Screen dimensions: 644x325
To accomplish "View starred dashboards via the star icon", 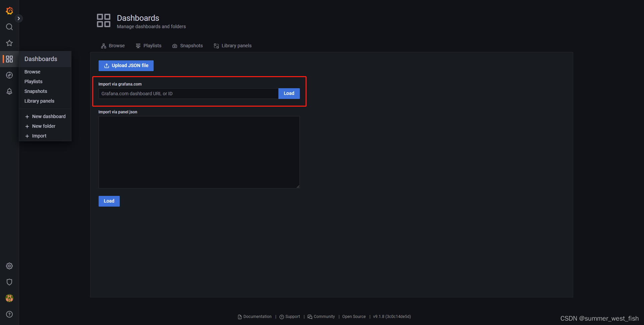I will tap(9, 43).
